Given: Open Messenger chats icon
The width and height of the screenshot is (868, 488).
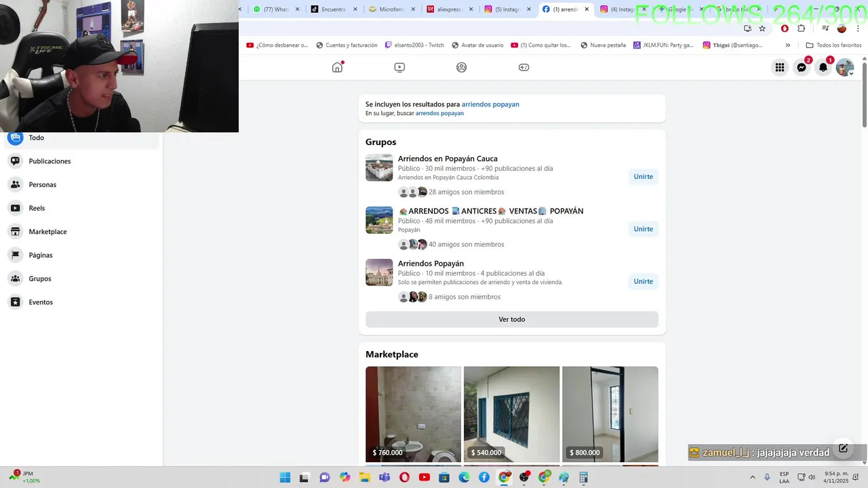Looking at the screenshot, I should (x=802, y=67).
